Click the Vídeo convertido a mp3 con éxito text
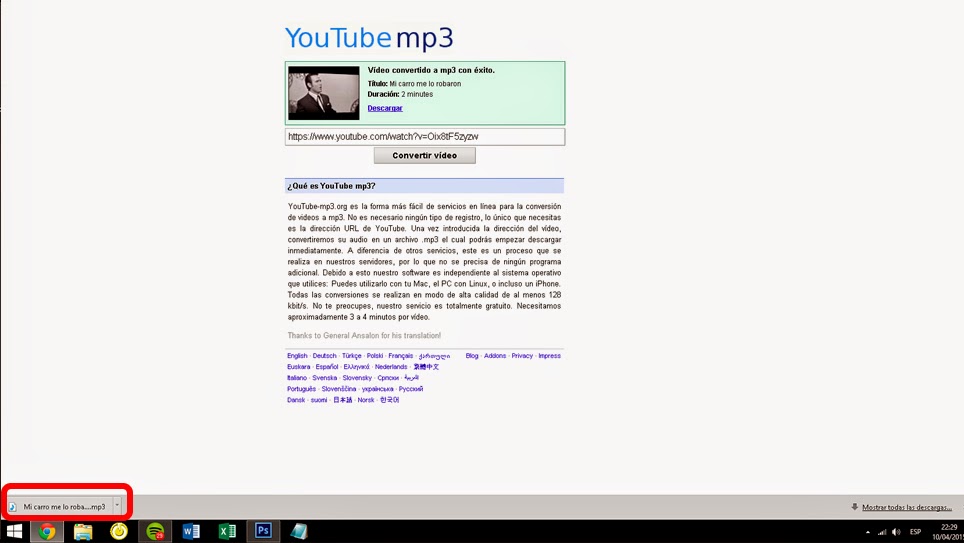This screenshot has width=964, height=543. pyautogui.click(x=431, y=70)
